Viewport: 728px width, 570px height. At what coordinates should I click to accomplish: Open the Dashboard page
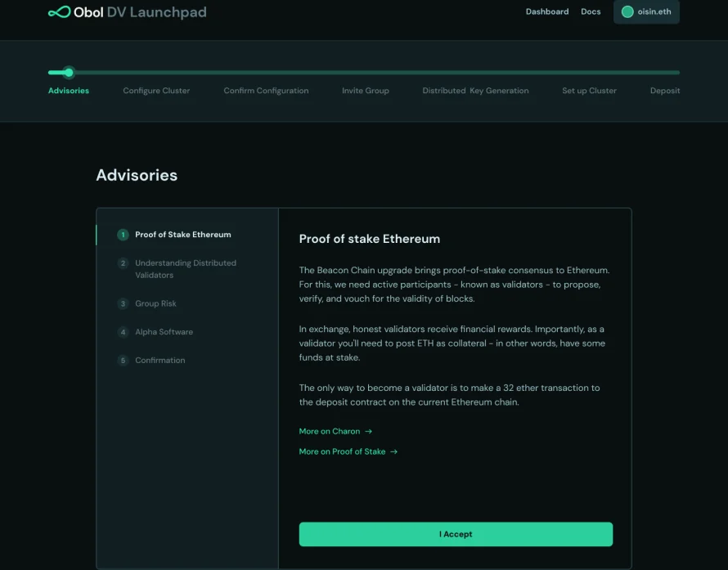547,11
